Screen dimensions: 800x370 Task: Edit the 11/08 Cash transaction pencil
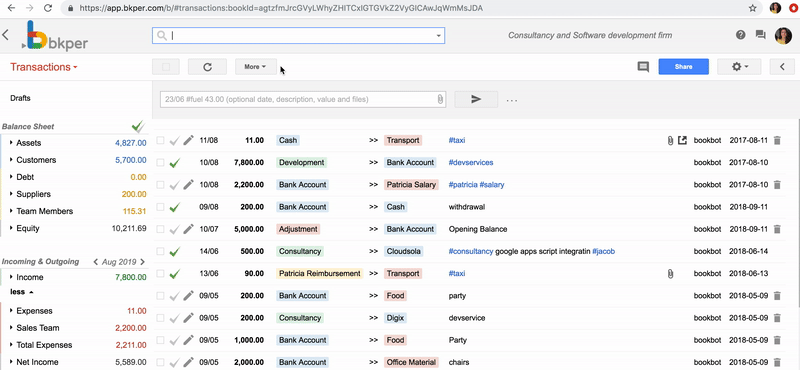pyautogui.click(x=188, y=140)
